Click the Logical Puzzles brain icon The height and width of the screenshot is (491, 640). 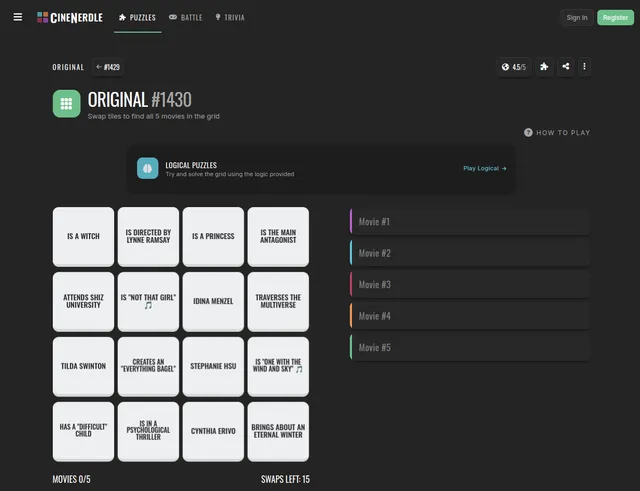(148, 168)
